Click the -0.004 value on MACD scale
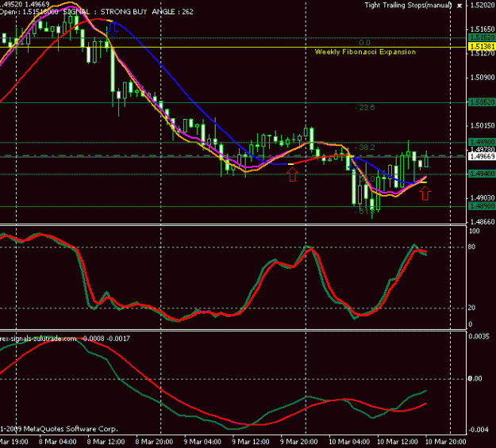496x448 pixels. click(479, 430)
